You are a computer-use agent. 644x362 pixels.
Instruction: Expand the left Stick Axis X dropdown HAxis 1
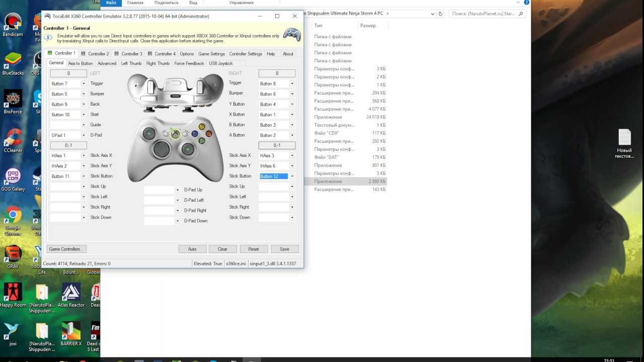click(x=84, y=156)
